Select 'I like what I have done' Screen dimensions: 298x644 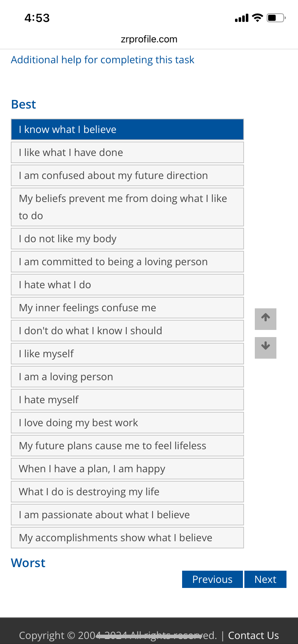point(127,152)
